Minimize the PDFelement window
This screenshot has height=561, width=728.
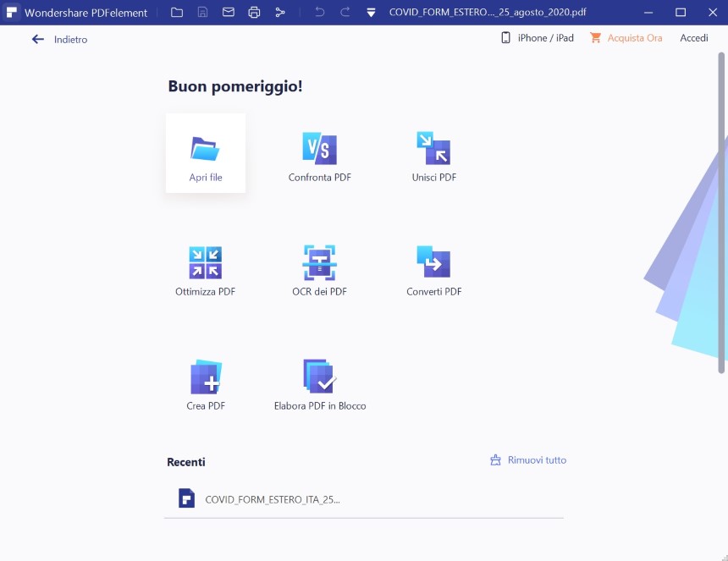click(x=648, y=13)
